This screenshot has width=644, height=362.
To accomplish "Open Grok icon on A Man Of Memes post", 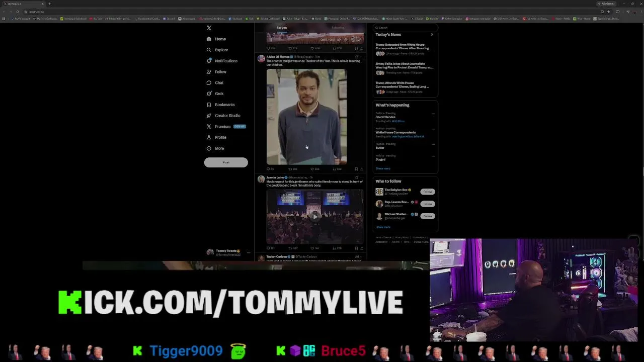I will pos(357,57).
